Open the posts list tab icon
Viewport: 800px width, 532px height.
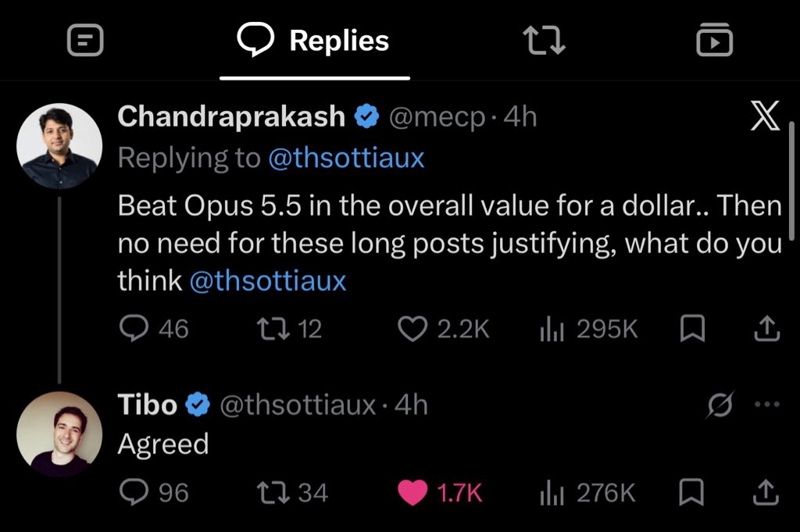coord(85,41)
